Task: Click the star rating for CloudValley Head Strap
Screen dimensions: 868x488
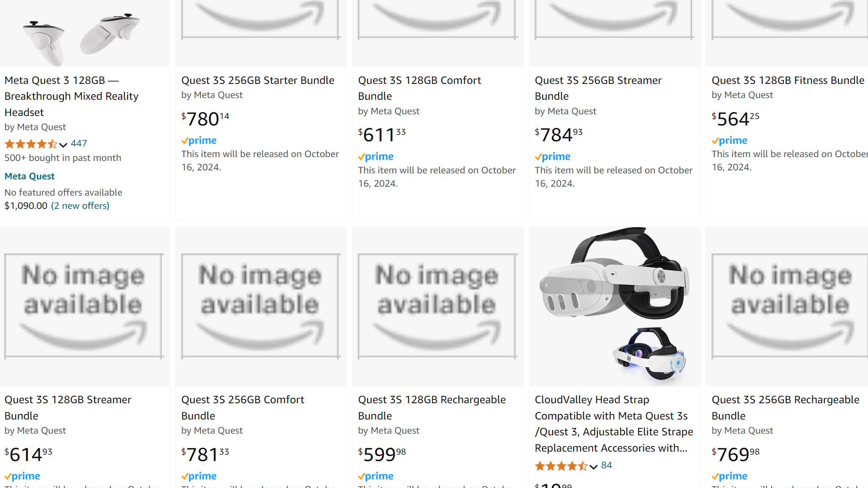Action: (x=561, y=466)
